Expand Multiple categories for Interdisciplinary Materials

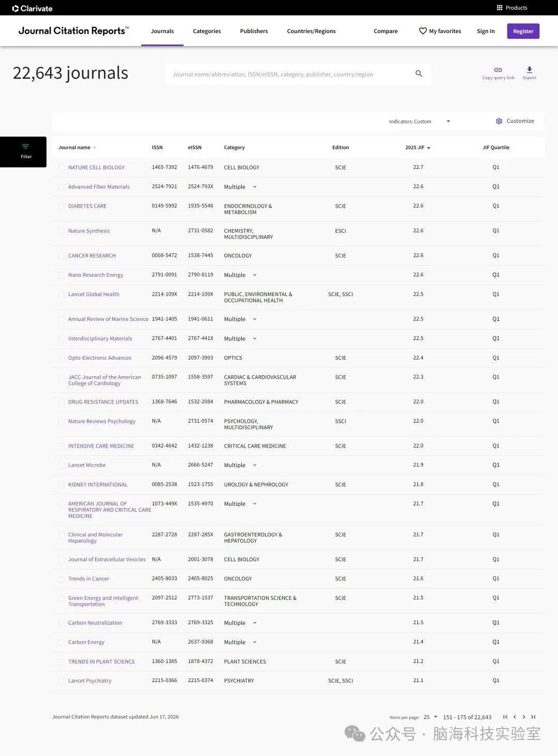point(254,338)
